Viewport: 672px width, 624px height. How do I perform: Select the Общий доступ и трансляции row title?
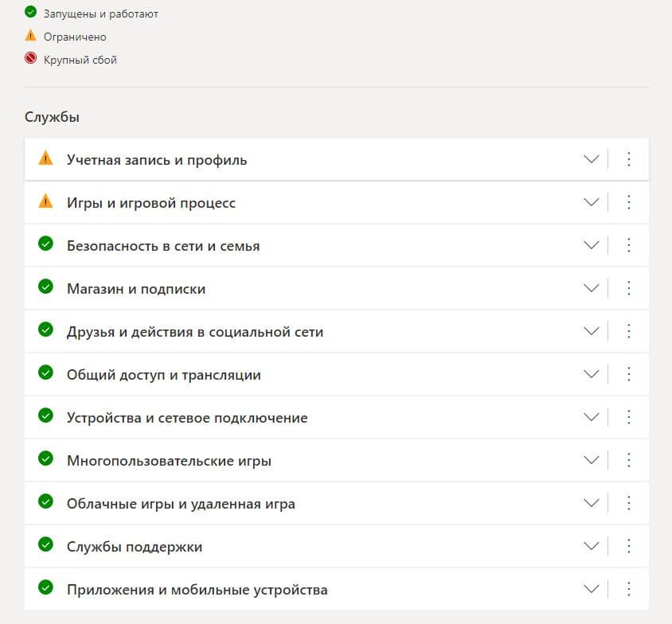163,375
